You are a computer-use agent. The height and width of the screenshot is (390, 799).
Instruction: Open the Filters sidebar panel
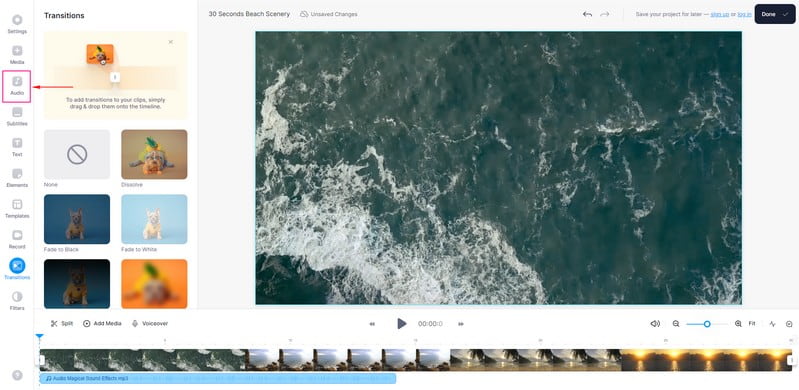coord(17,301)
